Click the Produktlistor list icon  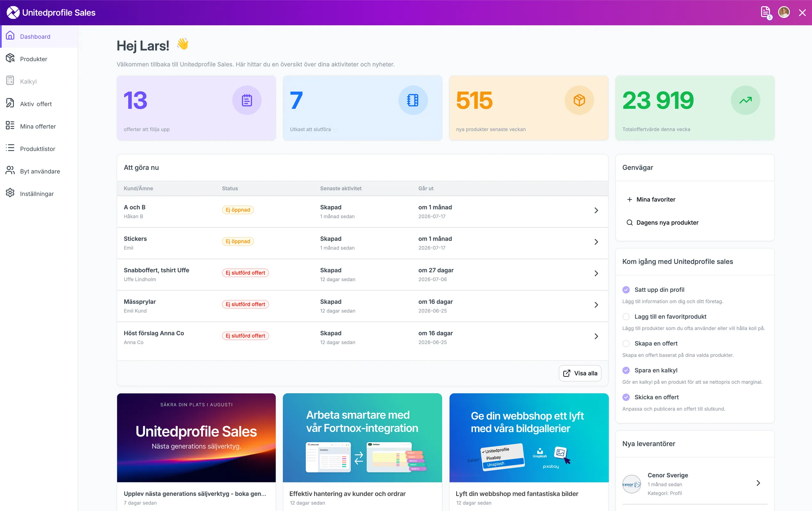click(10, 148)
